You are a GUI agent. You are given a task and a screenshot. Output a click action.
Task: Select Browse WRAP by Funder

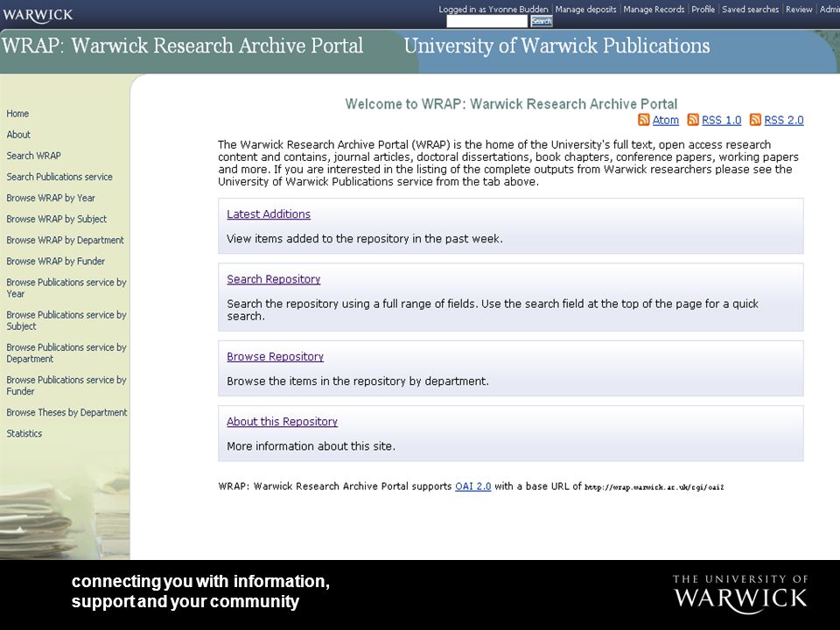click(56, 261)
